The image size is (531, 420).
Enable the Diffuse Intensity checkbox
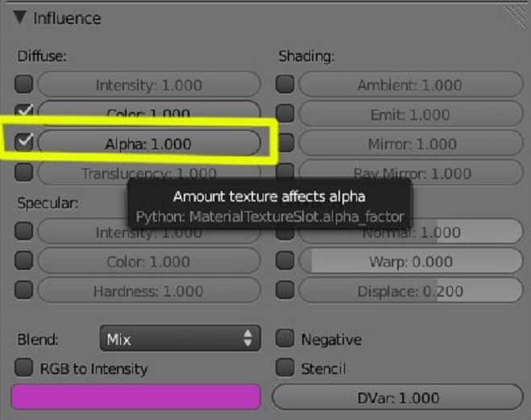(x=25, y=84)
